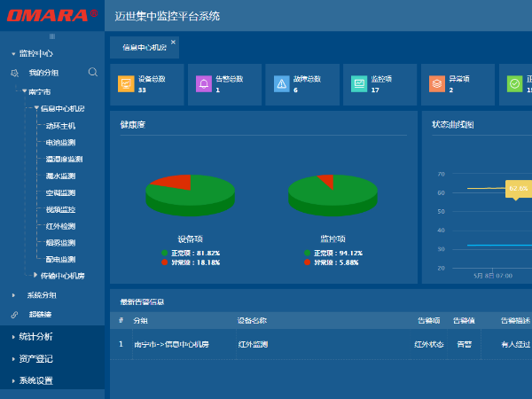The width and height of the screenshot is (532, 399).
Task: Open the 红外监测 device in alarm table
Action: (253, 344)
